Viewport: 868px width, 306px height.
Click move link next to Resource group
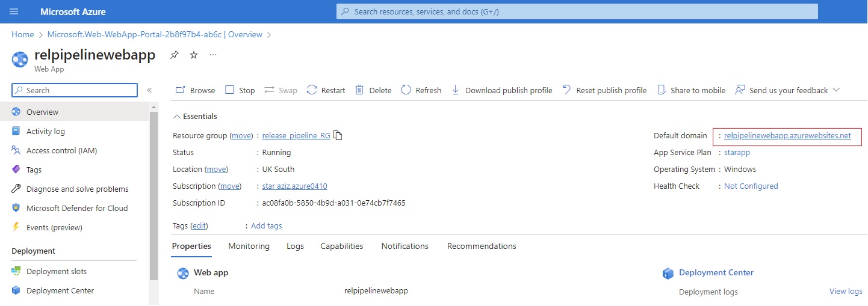point(242,136)
